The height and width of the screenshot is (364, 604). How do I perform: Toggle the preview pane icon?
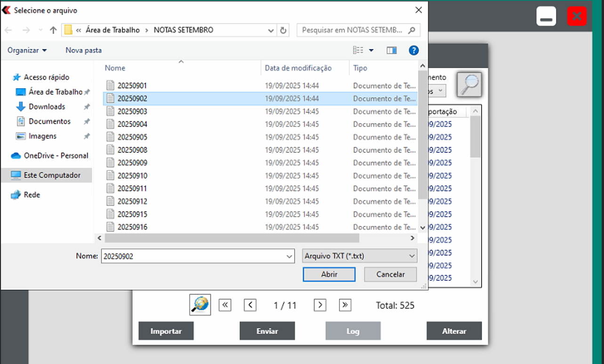click(391, 50)
